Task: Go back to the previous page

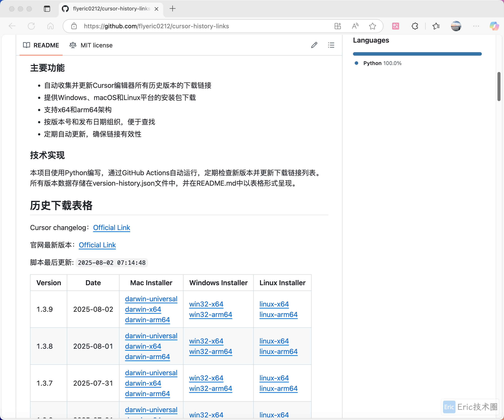Action: click(12, 26)
